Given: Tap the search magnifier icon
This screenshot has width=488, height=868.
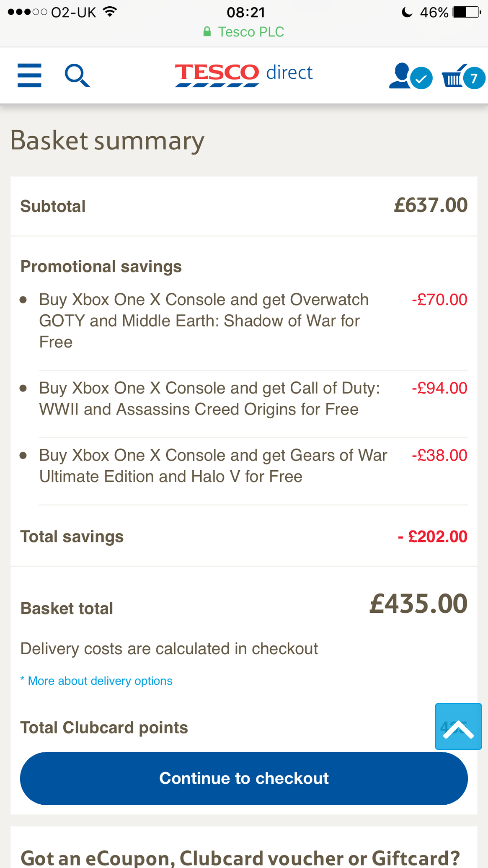Looking at the screenshot, I should 77,76.
